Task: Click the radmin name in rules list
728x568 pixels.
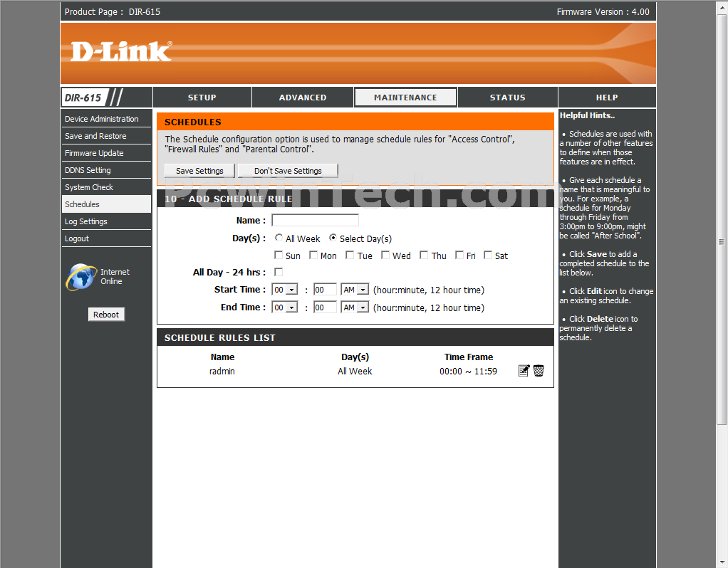Action: click(222, 372)
